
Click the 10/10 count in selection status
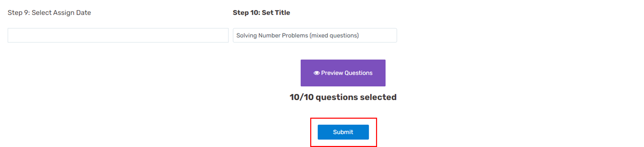302,97
